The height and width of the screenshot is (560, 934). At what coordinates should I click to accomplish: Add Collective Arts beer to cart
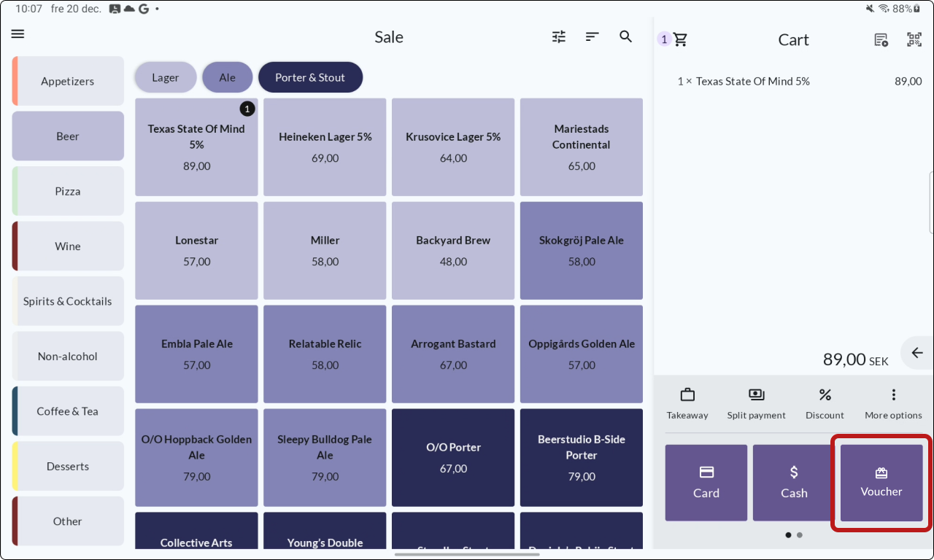pyautogui.click(x=197, y=531)
